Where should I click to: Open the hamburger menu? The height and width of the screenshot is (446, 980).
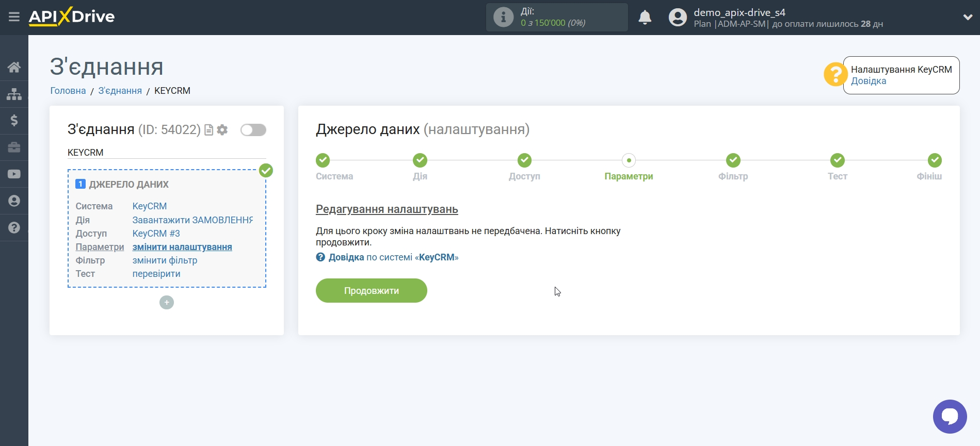click(x=14, y=17)
